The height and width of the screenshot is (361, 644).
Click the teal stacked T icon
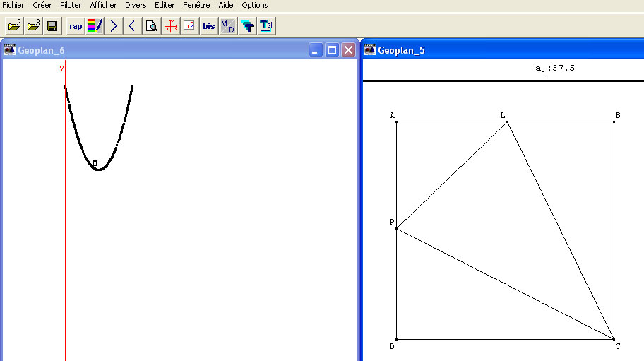click(246, 26)
